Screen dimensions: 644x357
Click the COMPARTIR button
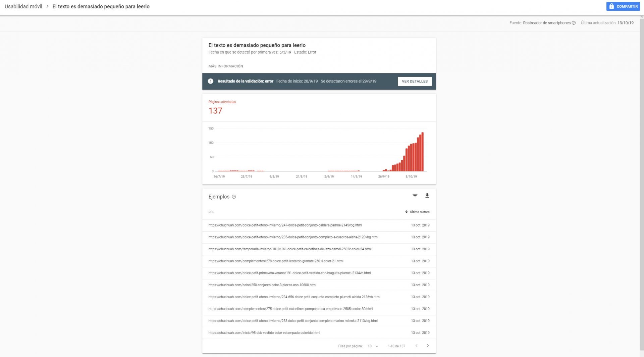pos(623,6)
